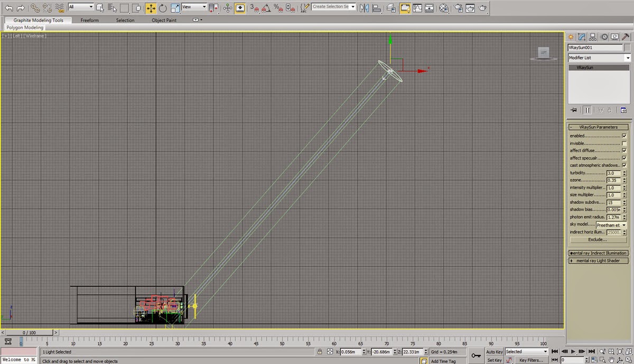The width and height of the screenshot is (634, 364).
Task: Toggle the Percent Snap icon
Action: [x=278, y=7]
